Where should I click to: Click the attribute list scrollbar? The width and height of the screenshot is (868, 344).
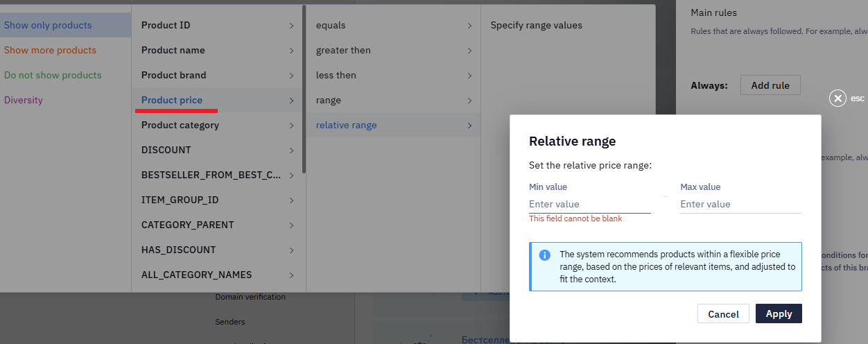(304, 90)
